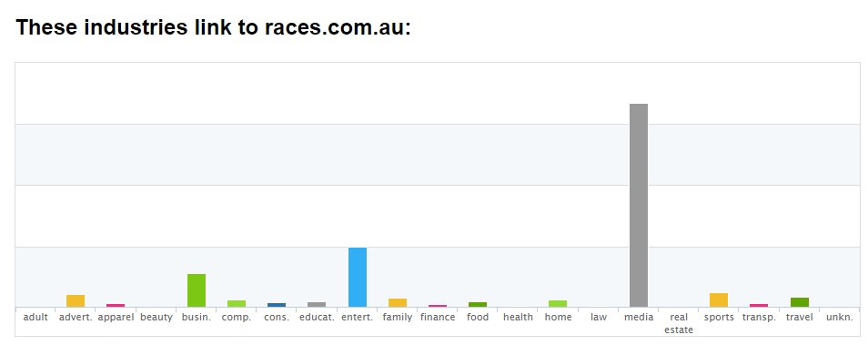
Task: Select the yellow advert. bar
Action: [x=76, y=300]
